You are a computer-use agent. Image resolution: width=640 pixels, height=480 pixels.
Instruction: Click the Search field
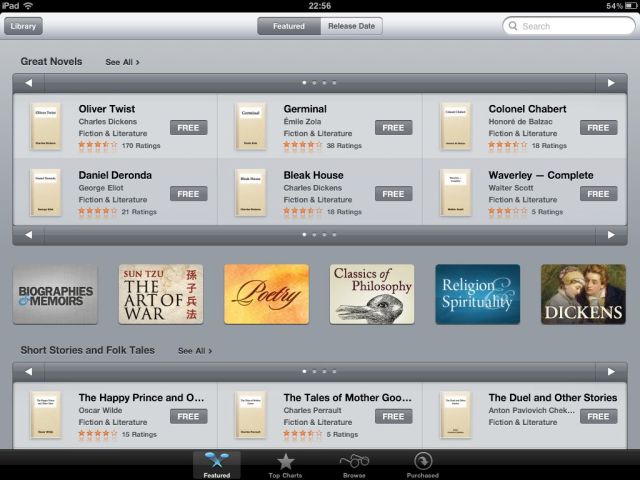570,26
